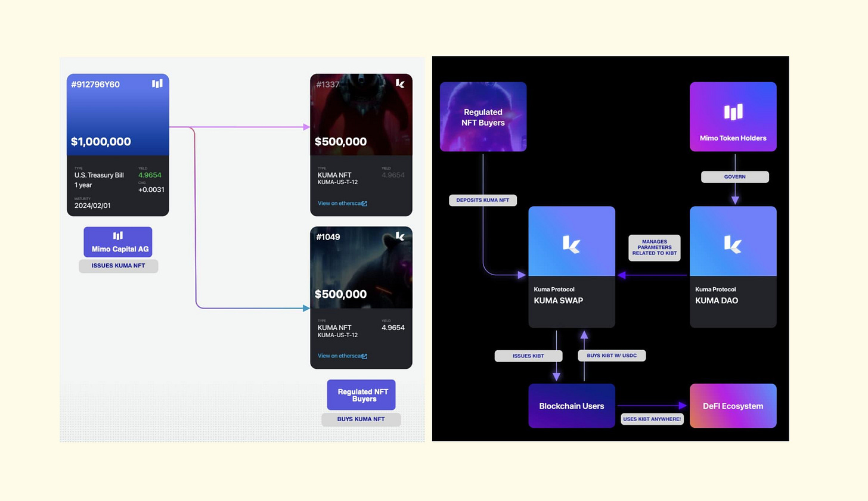Click the dimmed 4.9654 yield on card #1337
Screen dimensions: 868x501
point(393,175)
